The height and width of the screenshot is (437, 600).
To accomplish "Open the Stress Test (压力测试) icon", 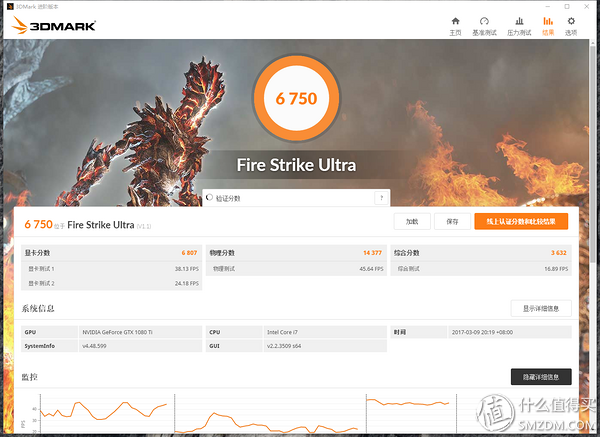I will (519, 21).
